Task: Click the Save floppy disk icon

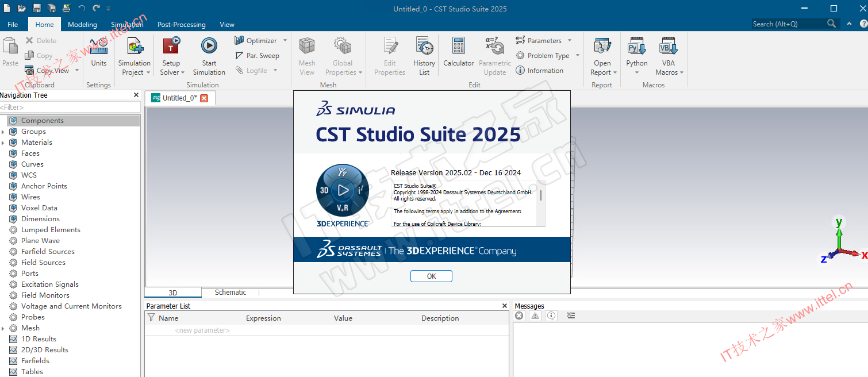Action: point(37,8)
